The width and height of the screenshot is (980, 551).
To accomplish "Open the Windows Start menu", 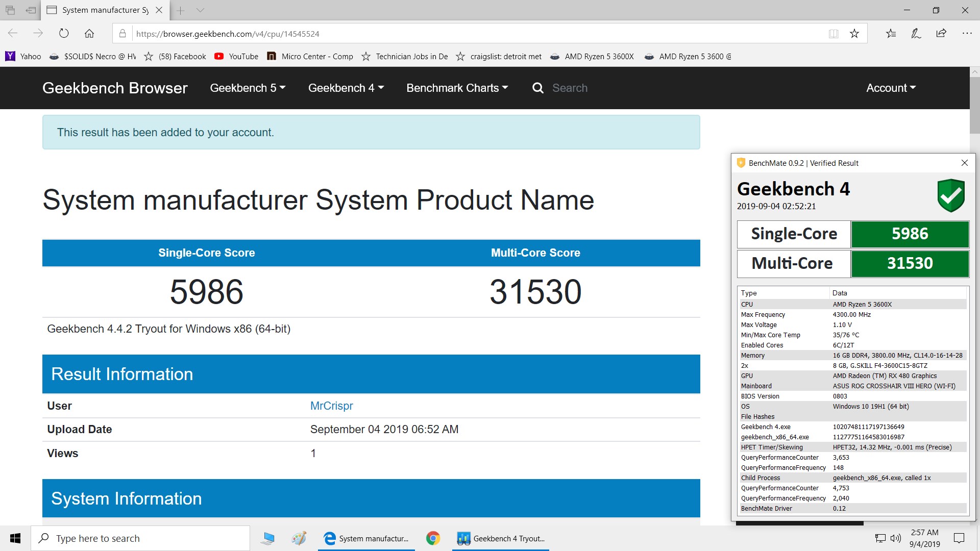I will pyautogui.click(x=15, y=538).
